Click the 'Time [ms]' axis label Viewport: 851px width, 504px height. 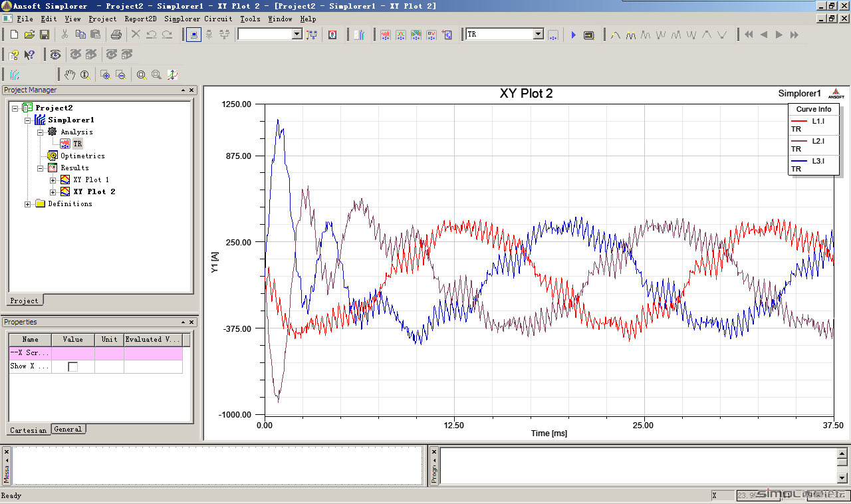[548, 434]
